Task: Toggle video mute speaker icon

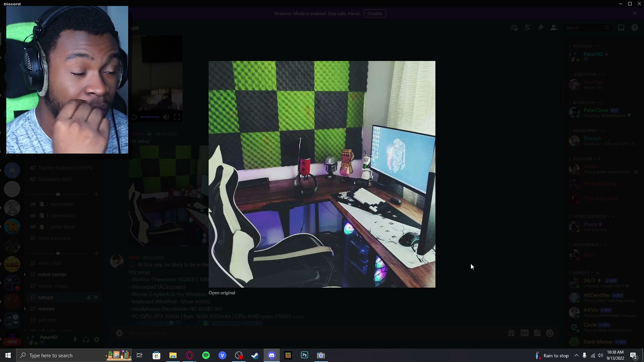Action: pos(166,117)
